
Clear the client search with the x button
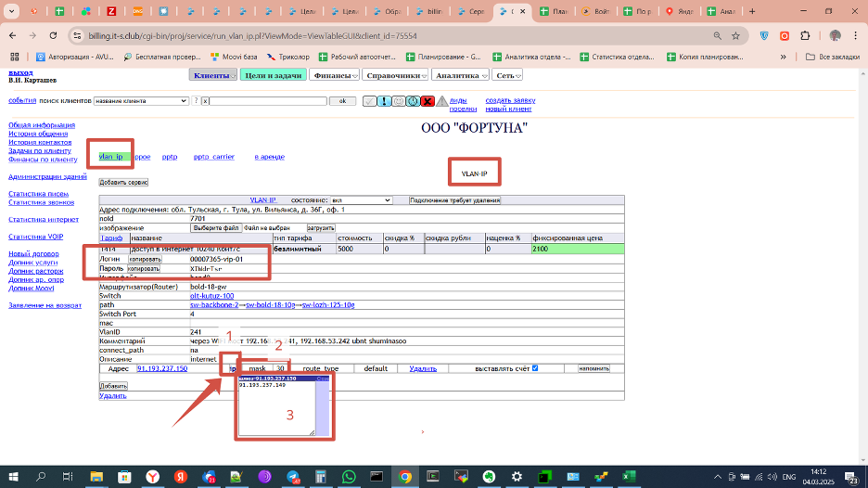point(205,101)
